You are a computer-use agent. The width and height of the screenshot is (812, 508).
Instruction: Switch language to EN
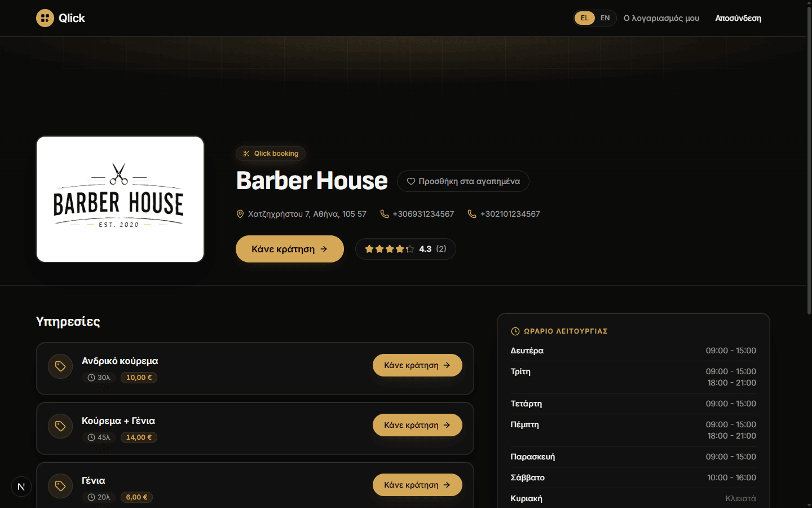605,18
